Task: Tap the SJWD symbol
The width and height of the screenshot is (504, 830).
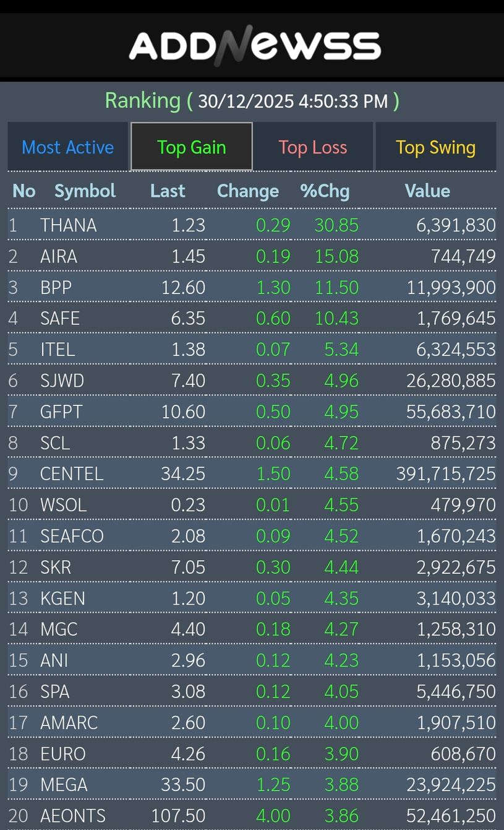Action: click(62, 381)
